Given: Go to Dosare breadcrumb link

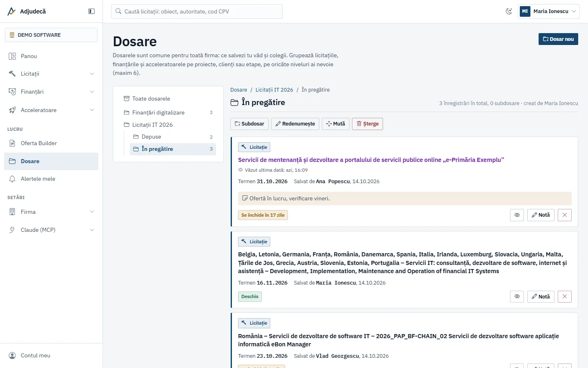Looking at the screenshot, I should [238, 90].
